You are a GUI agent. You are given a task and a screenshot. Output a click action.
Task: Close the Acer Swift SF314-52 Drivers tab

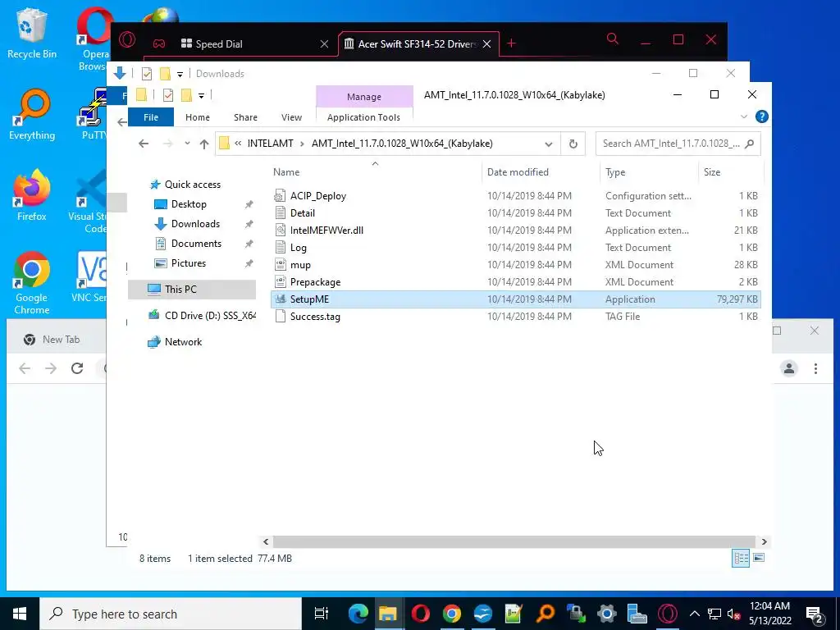(x=486, y=44)
